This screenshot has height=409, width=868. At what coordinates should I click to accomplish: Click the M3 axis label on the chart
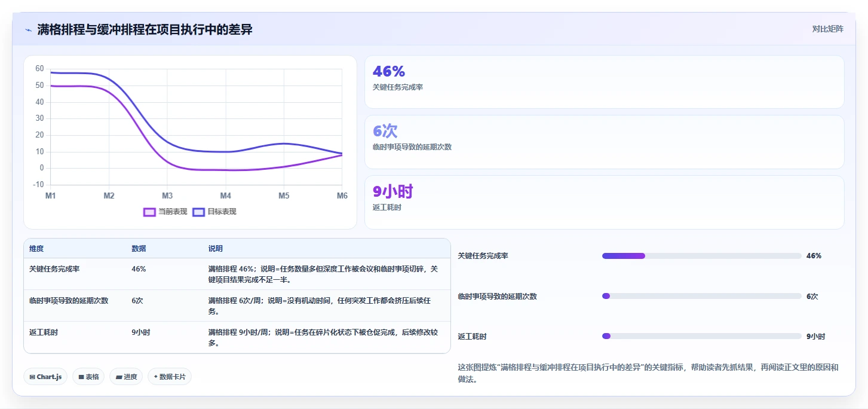(167, 196)
